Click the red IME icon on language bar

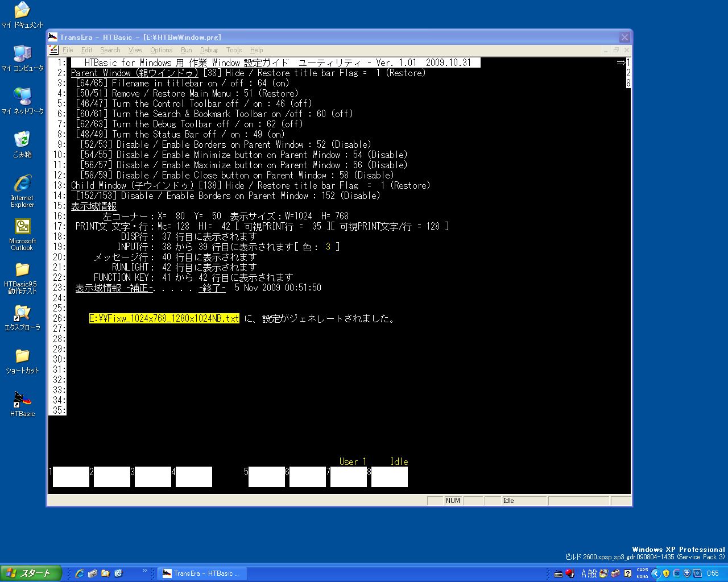pyautogui.click(x=570, y=573)
